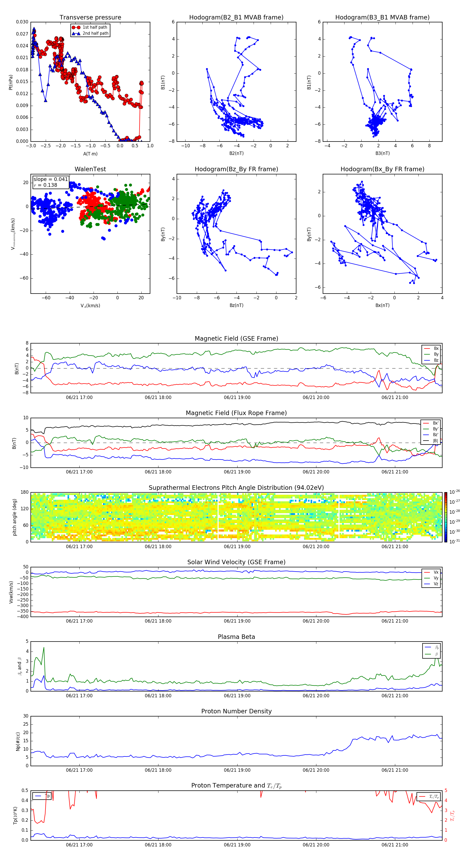
Task: Select the "slope = 0.041" annotation
Action: pyautogui.click(x=50, y=179)
